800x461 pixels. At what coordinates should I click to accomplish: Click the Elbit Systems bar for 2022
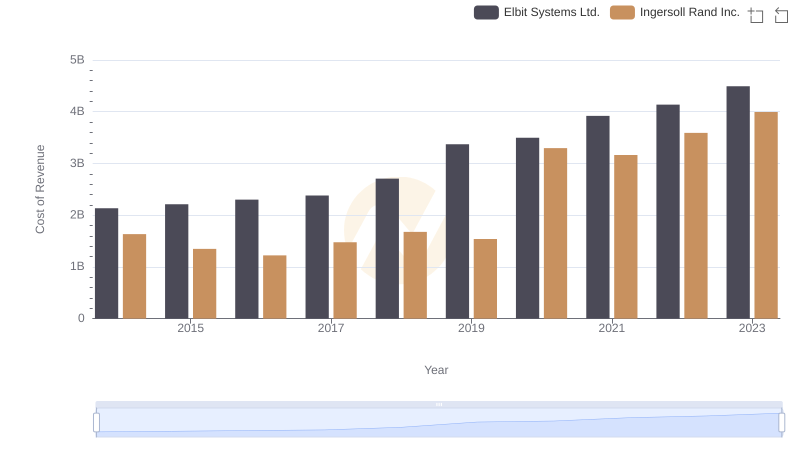667,212
